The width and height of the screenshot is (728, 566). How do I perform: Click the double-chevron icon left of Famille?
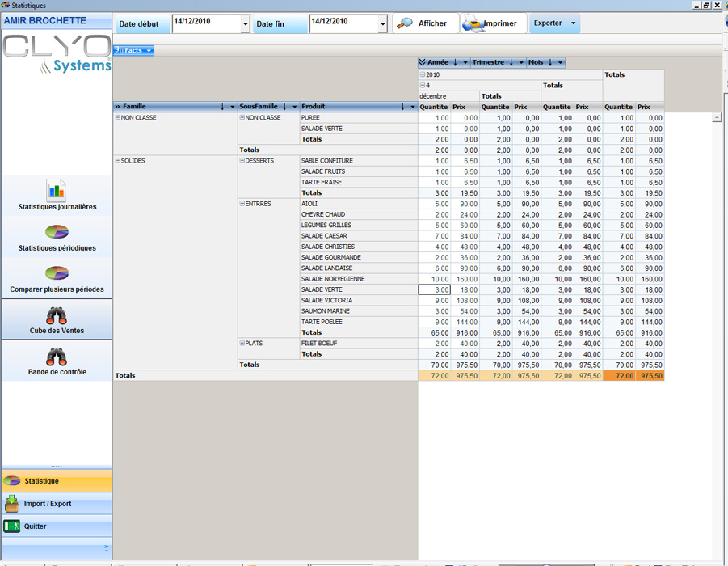117,107
